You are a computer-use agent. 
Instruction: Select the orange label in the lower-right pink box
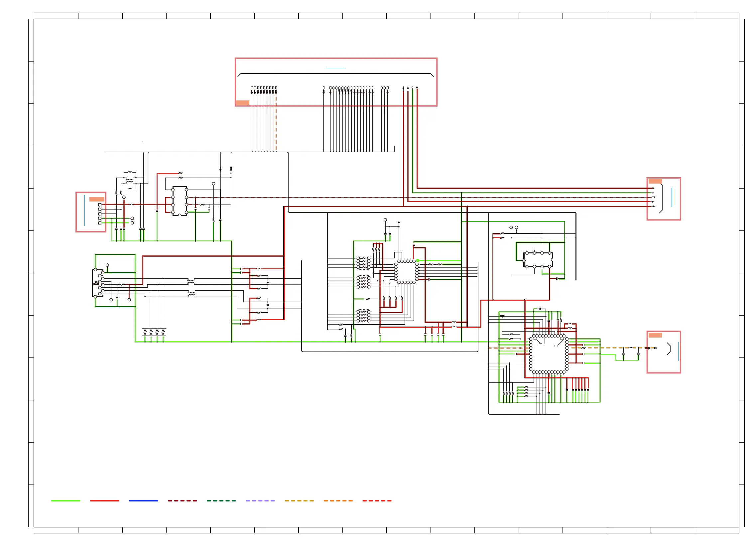[655, 335]
